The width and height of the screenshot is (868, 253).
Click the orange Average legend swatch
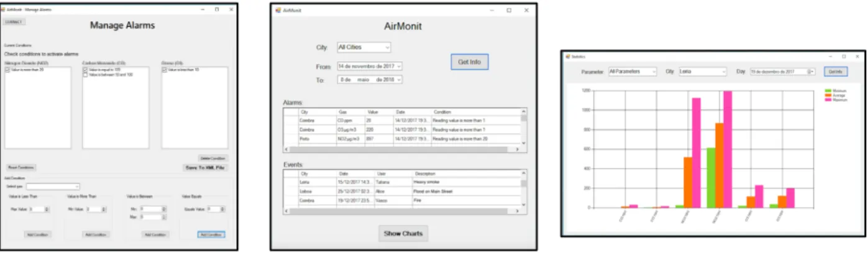pos(828,95)
